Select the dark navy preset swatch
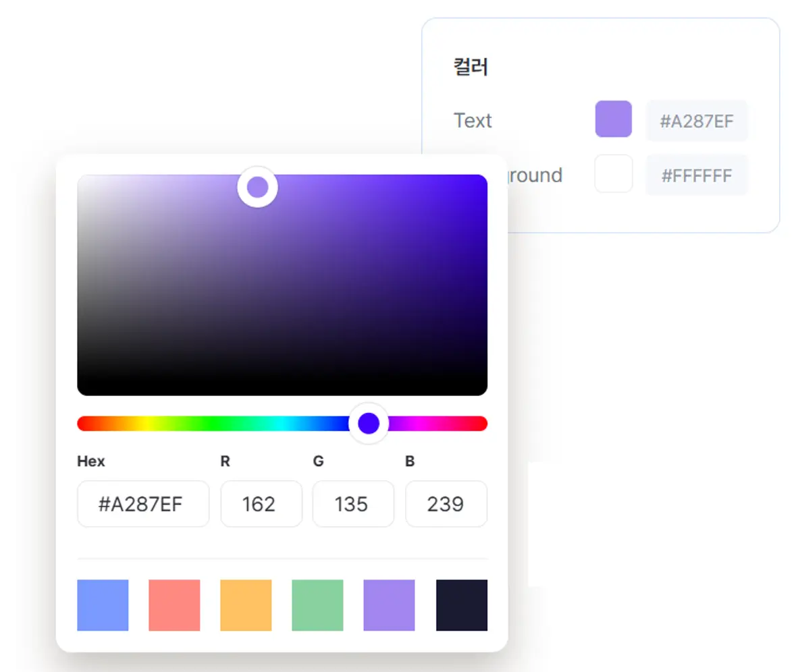Viewport: 796px width, 672px height. pos(461,605)
